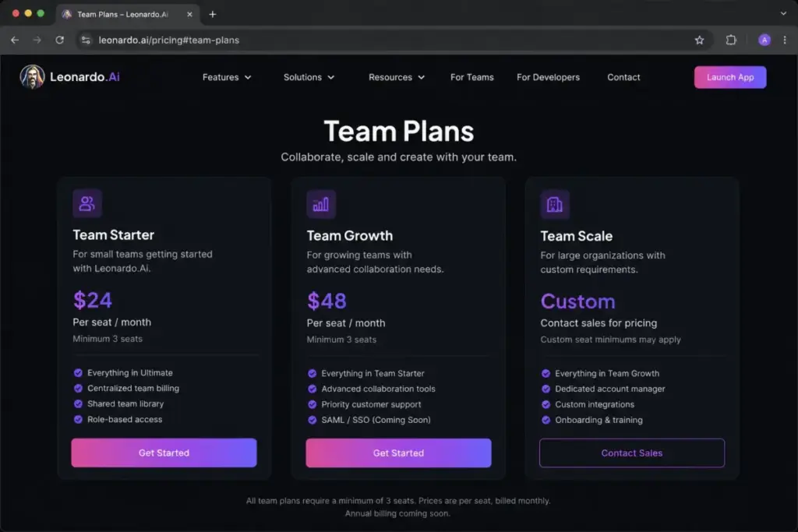Open the browser extensions puzzle icon

point(731,40)
